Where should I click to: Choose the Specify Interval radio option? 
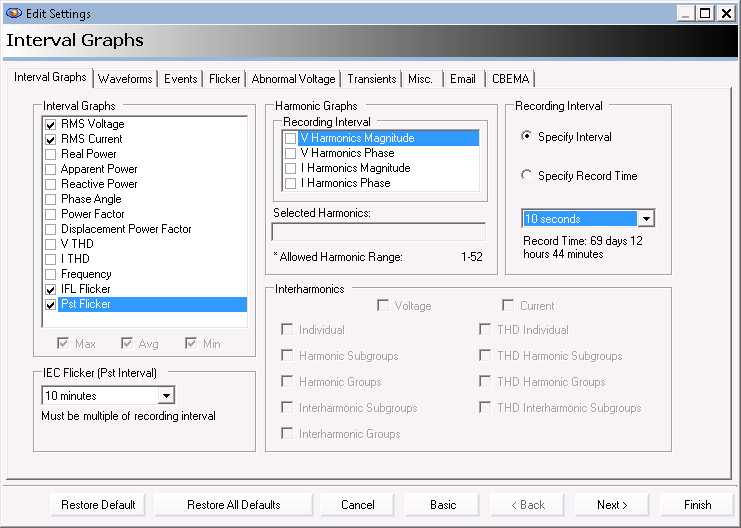526,136
